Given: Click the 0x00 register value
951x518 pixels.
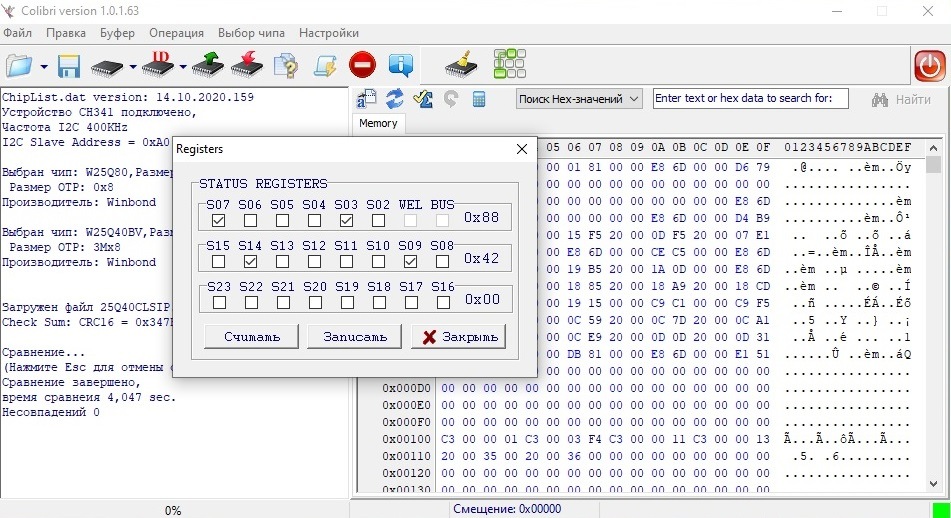Looking at the screenshot, I should [x=483, y=299].
